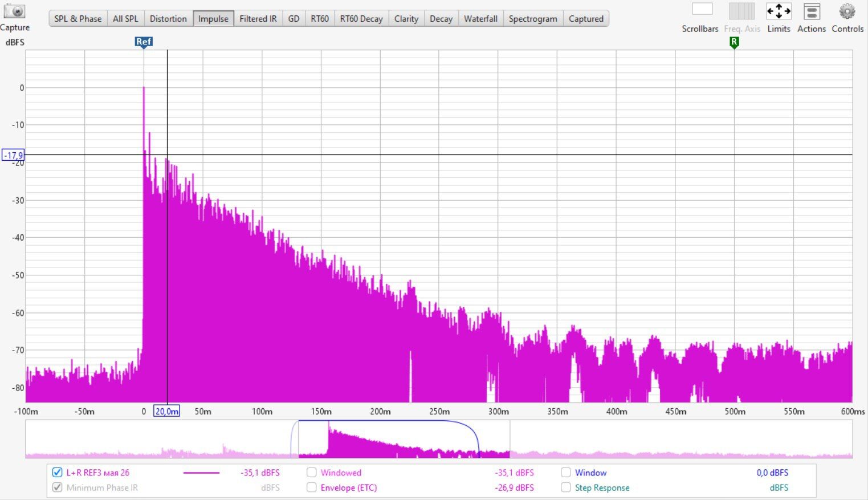Image resolution: width=868 pixels, height=500 pixels.
Task: Enable the Envelope (ETC) checkbox
Action: (312, 487)
